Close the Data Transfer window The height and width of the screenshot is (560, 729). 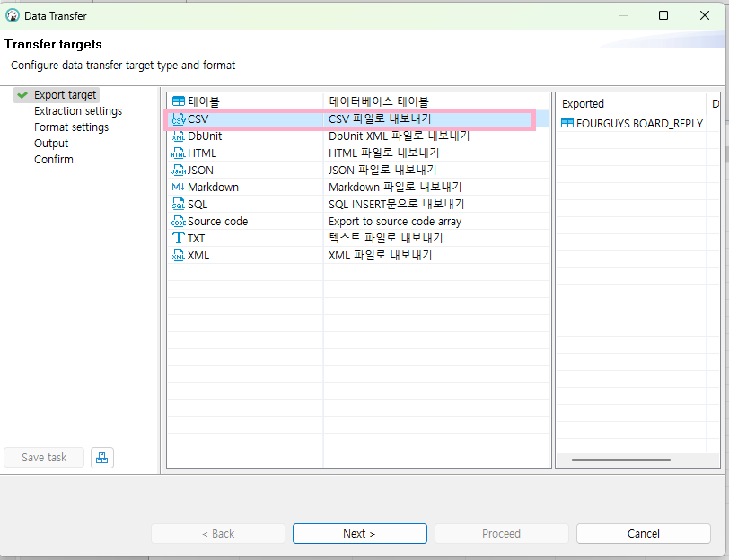pyautogui.click(x=705, y=15)
